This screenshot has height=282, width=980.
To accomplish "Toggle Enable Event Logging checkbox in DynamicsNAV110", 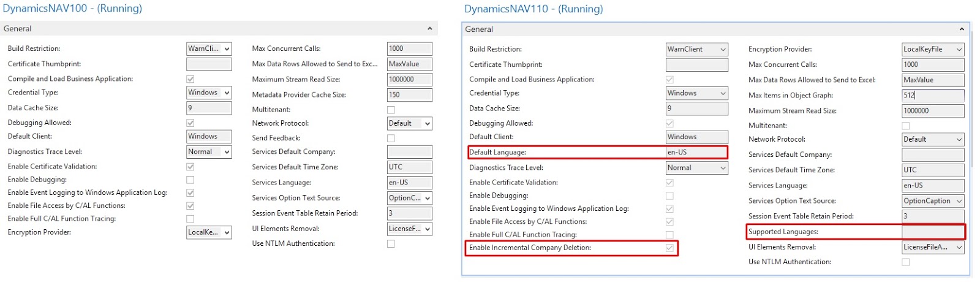I will 669,209.
